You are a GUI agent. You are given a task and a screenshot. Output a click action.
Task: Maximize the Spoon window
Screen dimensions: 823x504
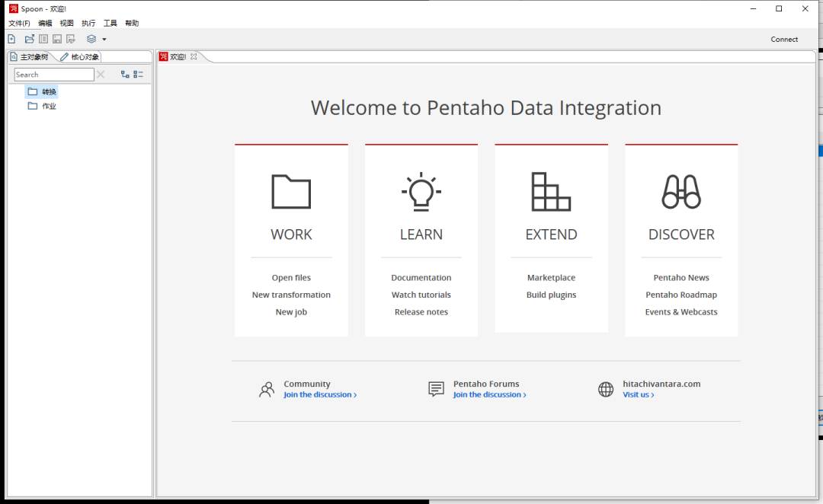point(779,8)
